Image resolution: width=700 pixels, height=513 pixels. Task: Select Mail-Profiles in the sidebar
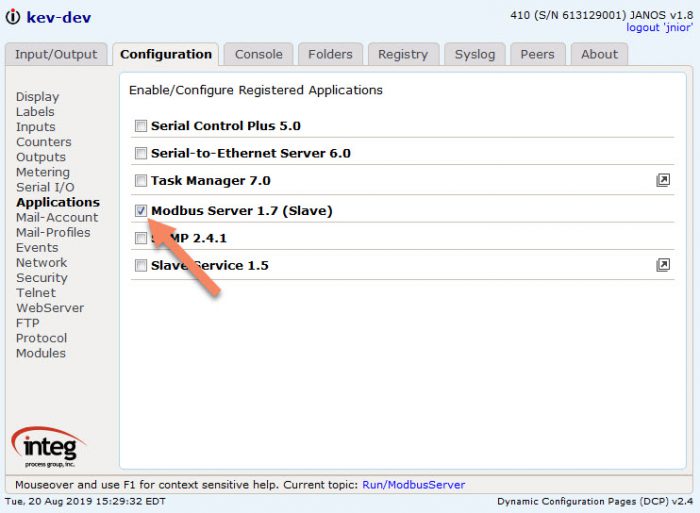click(x=53, y=232)
